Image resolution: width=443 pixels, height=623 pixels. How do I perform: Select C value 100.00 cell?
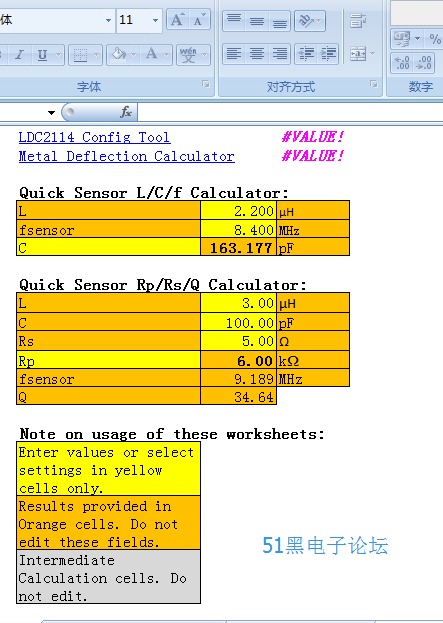238,322
